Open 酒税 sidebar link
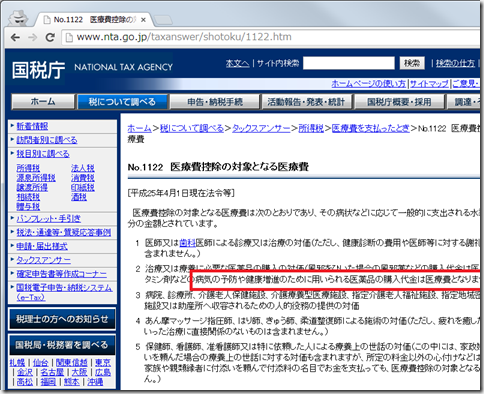 (x=79, y=197)
